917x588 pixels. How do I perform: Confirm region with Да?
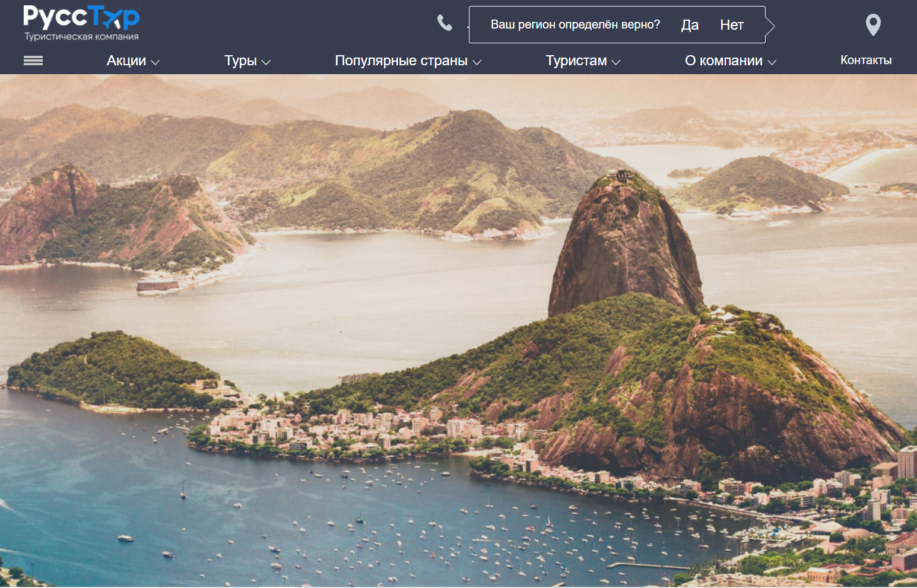click(x=690, y=25)
